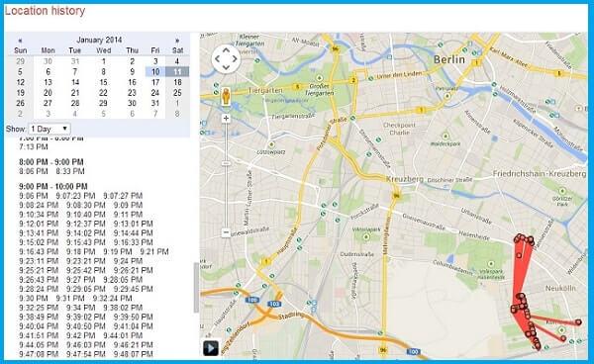
Task: Click the Volkspark Hasenheide marker icon
Action: 491,264
